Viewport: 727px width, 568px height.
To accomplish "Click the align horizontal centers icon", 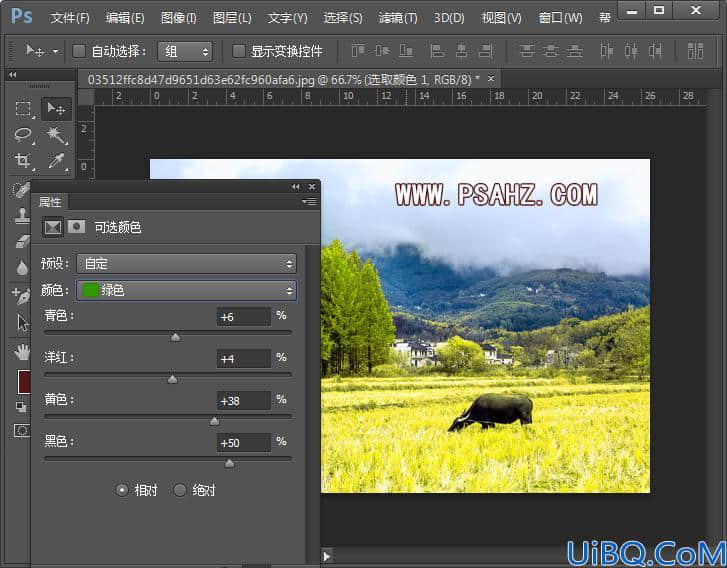I will pos(461,51).
